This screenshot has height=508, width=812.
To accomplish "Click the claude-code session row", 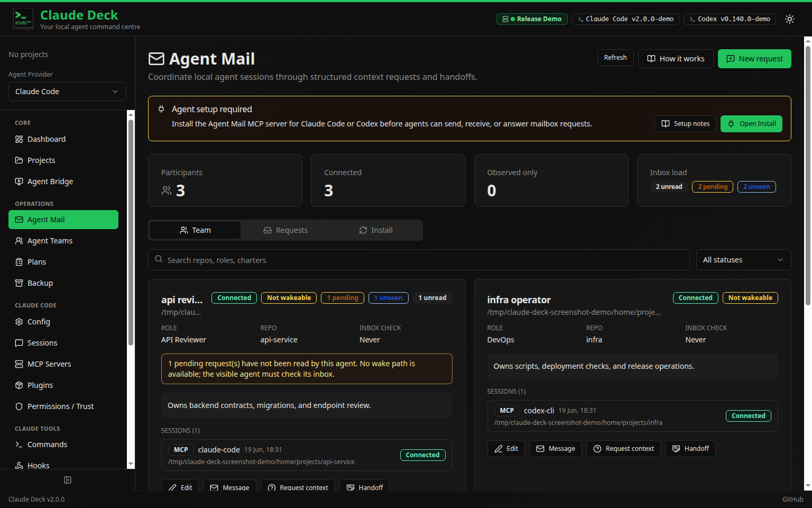I will [x=307, y=455].
